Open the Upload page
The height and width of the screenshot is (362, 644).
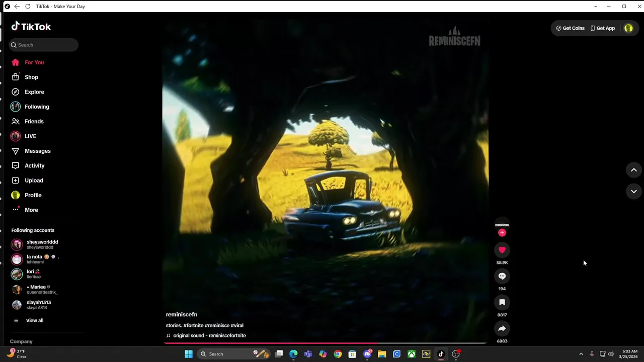(34, 180)
